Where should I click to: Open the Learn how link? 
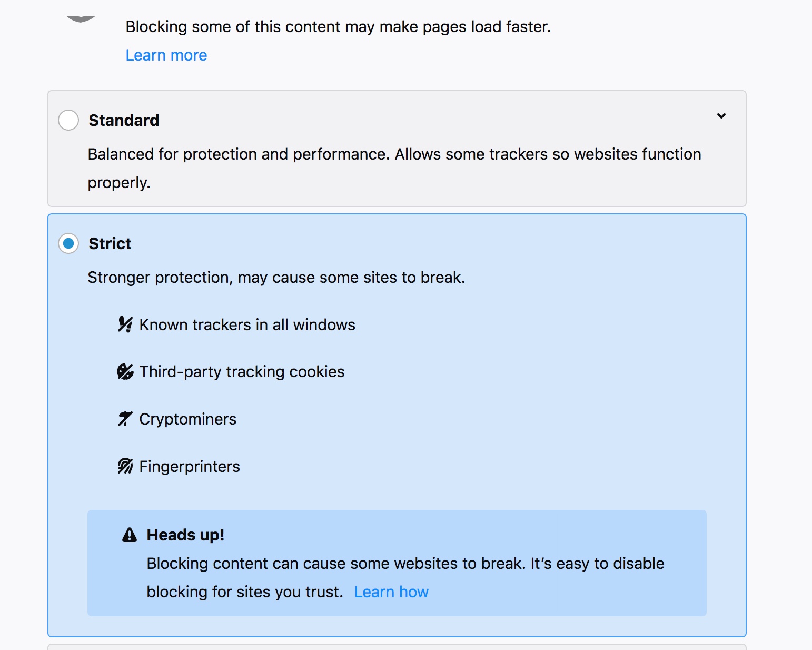click(391, 592)
